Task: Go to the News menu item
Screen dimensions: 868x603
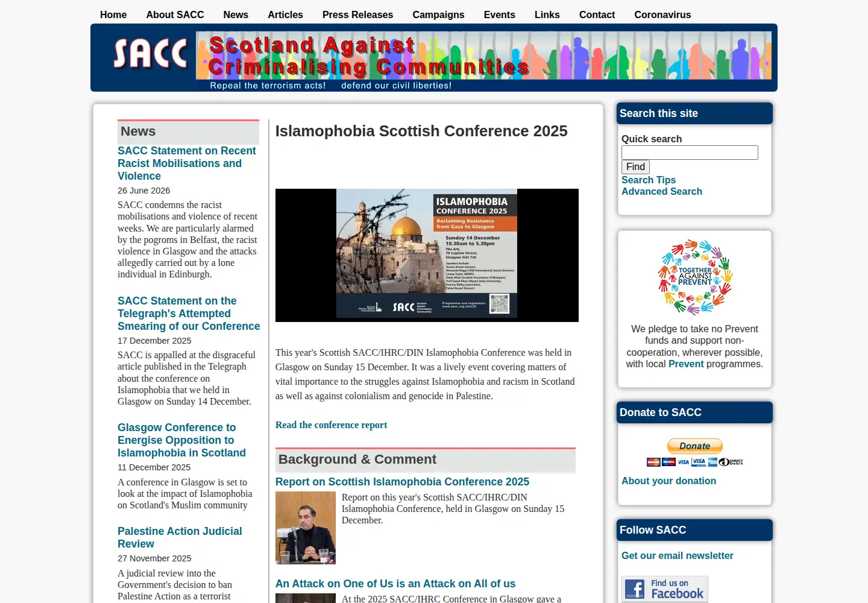Action: coord(236,14)
